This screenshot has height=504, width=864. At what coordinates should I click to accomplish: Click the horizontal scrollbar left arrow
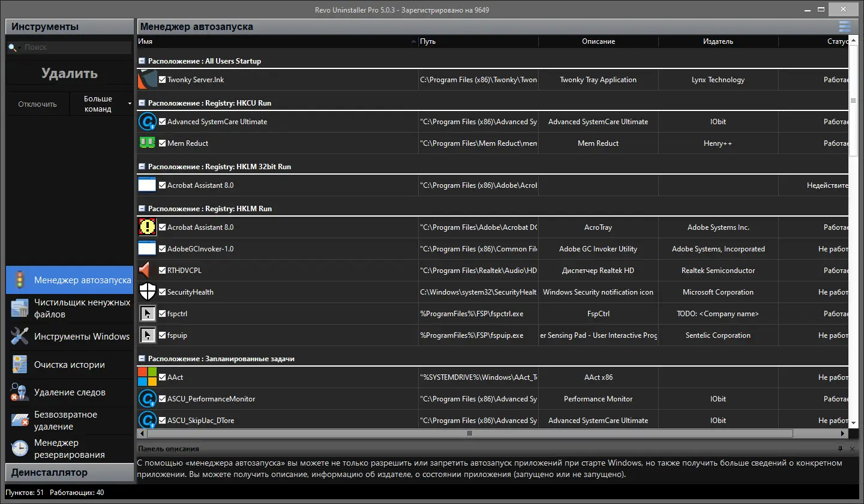[x=142, y=433]
